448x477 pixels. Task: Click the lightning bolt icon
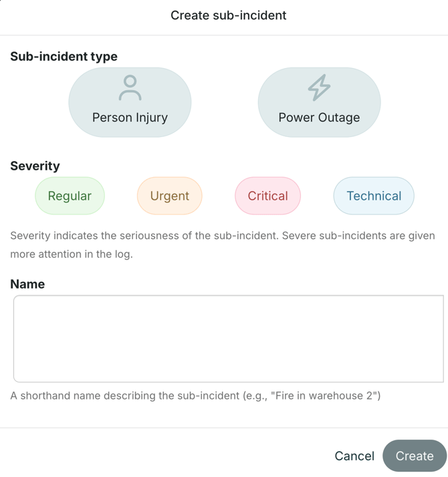pos(319,88)
